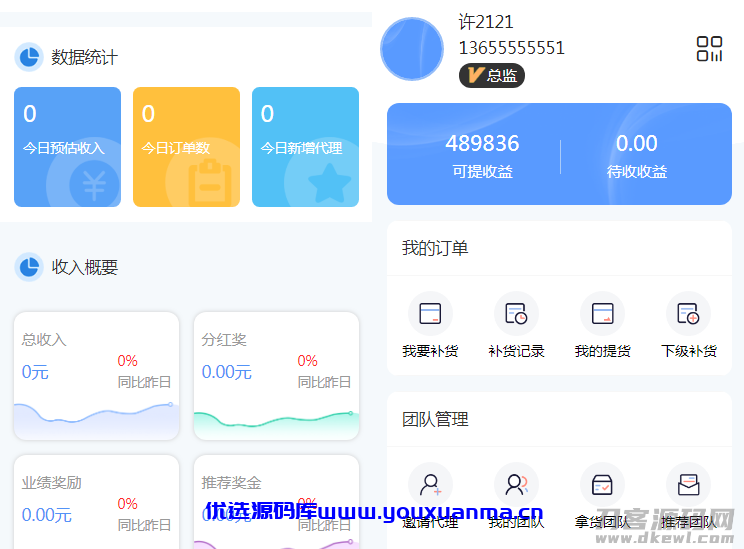Click the 邀请代理 person icon

(430, 484)
